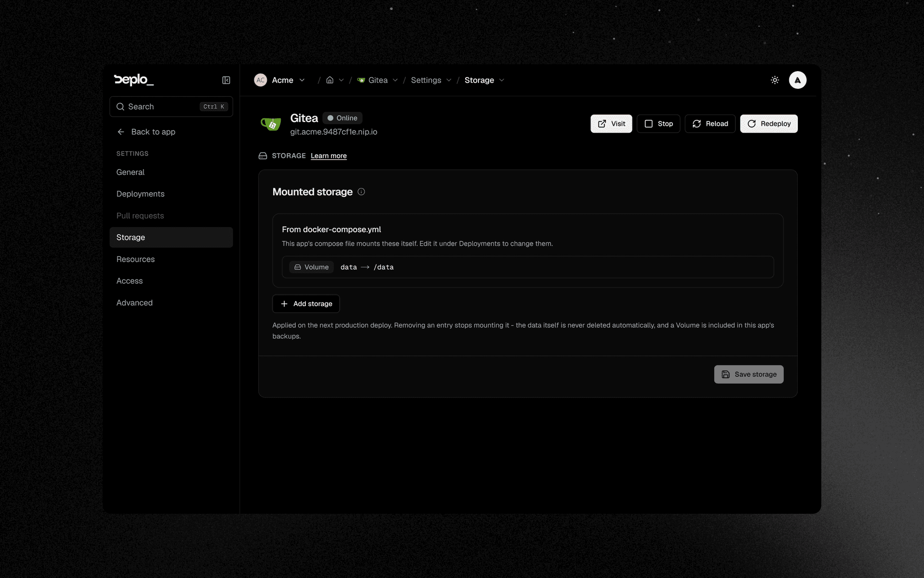Click the Gitea breadcrumb label
This screenshot has width=924, height=578.
[378, 80]
